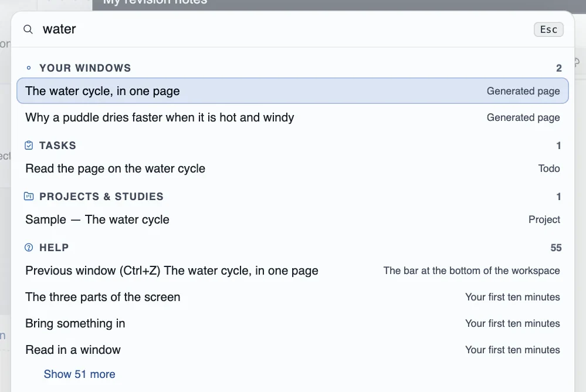Click the Your Windows section icon

[x=29, y=68]
